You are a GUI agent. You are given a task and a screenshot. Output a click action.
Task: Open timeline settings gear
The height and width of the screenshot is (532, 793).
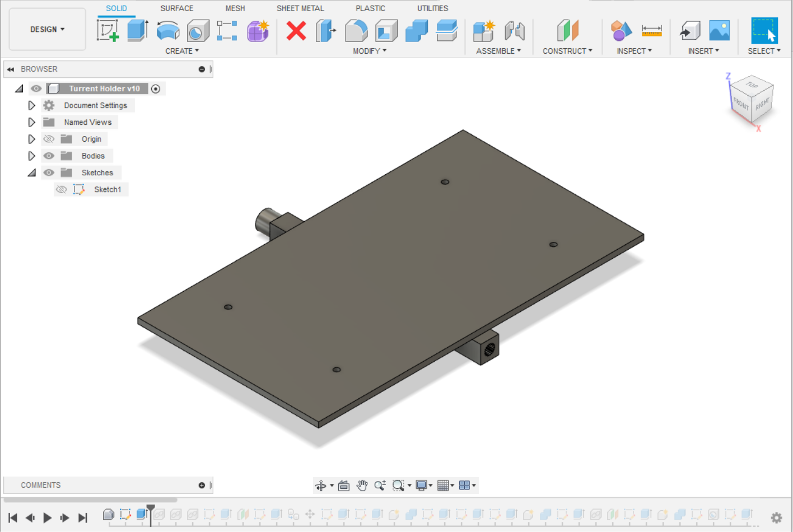point(776,517)
